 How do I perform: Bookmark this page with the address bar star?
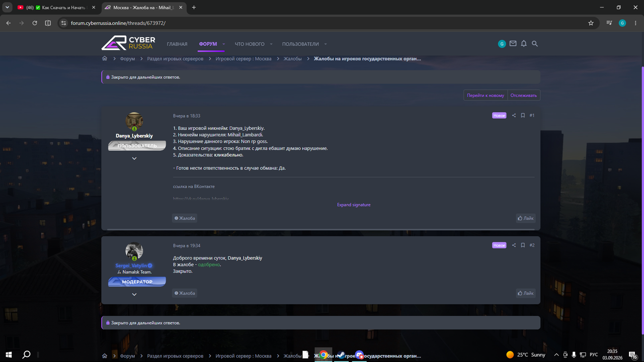[x=591, y=23]
